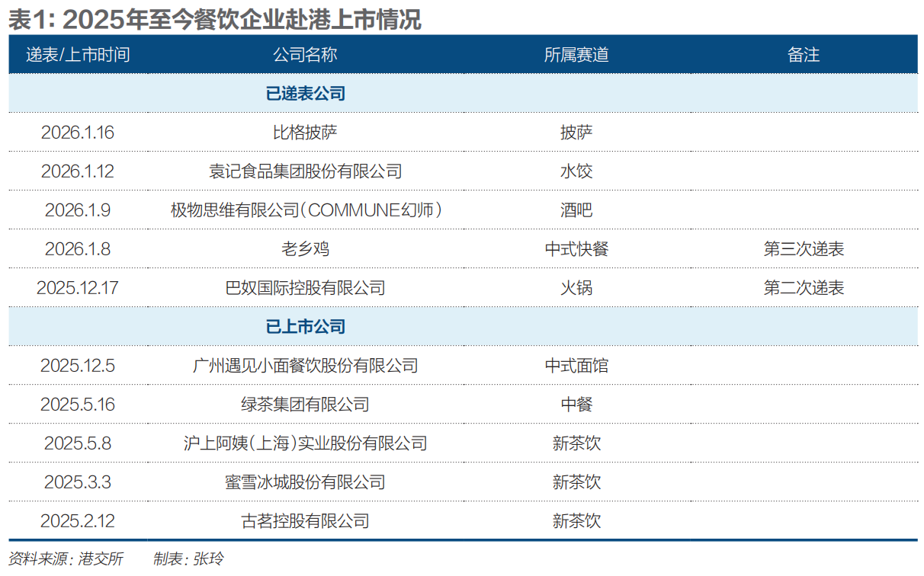Click the 第二次递表 remark
Viewport: 924px width, 576px height.
pyautogui.click(x=804, y=288)
